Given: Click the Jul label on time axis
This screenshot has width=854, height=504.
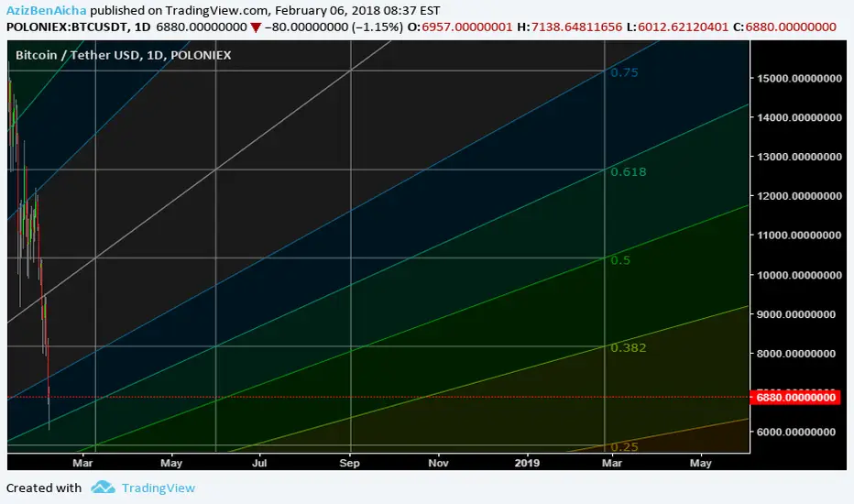Looking at the screenshot, I should (x=259, y=463).
